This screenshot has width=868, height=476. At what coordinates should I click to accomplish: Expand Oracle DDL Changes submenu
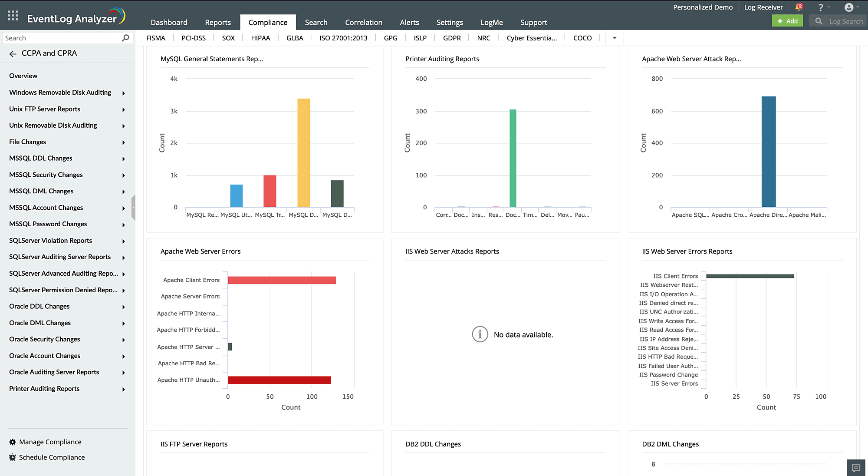(x=124, y=307)
